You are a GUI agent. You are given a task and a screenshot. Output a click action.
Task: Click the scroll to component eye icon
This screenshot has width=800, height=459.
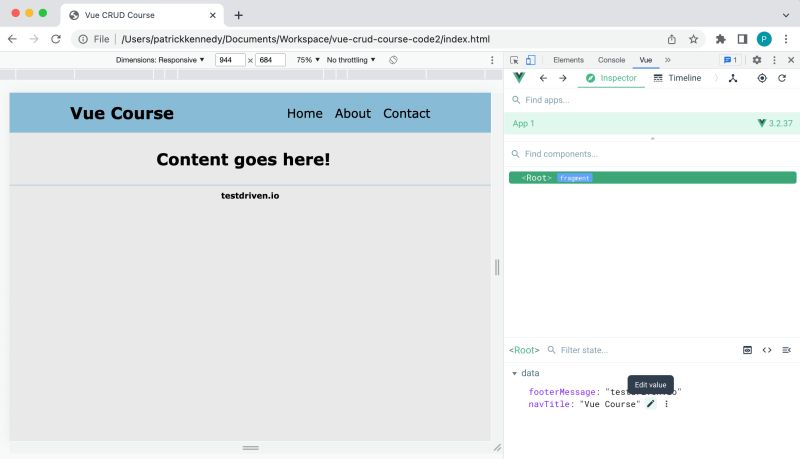pos(747,350)
